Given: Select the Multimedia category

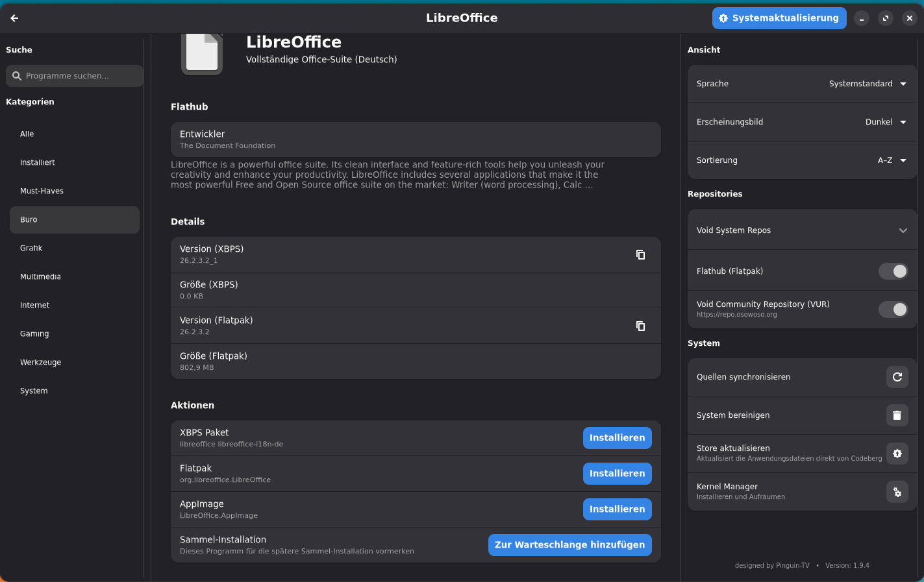Looking at the screenshot, I should [75, 277].
